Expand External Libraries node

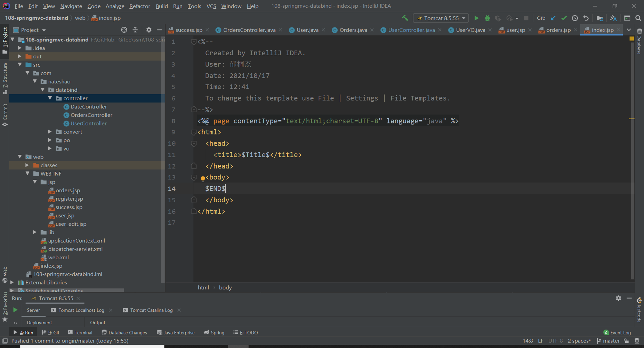point(12,282)
